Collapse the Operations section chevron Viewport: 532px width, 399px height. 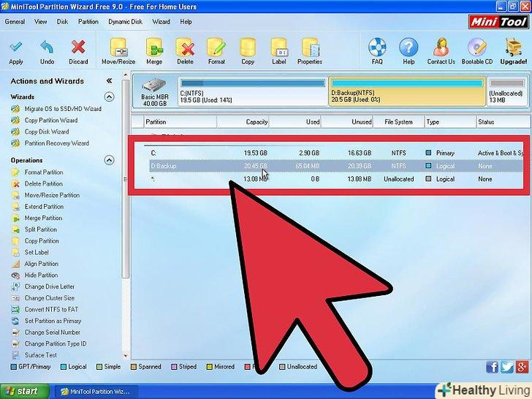point(109,160)
